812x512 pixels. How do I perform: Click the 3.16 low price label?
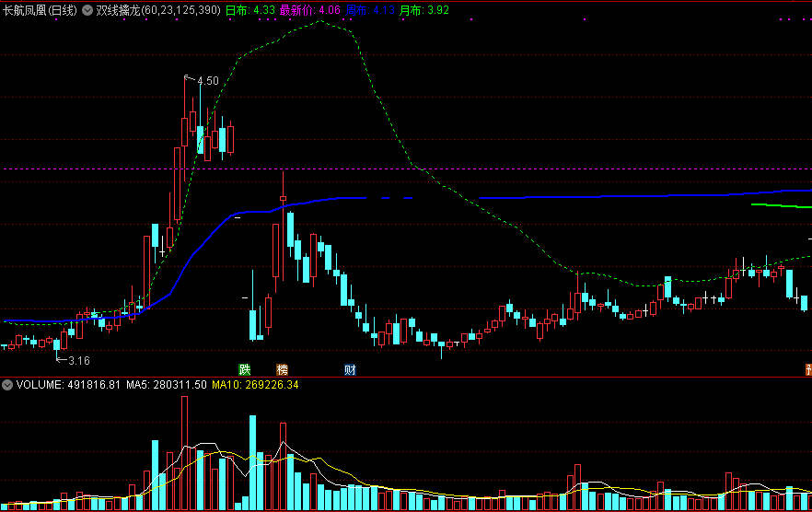79,361
